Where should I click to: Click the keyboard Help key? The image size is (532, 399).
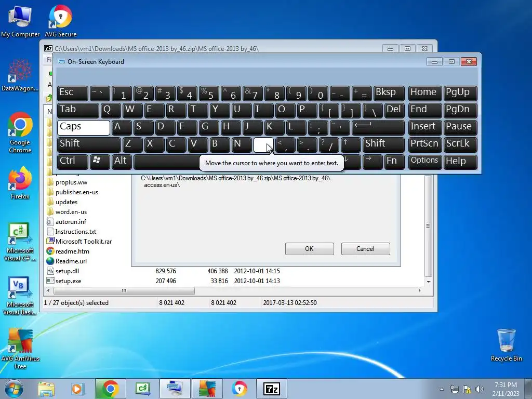[460, 162]
